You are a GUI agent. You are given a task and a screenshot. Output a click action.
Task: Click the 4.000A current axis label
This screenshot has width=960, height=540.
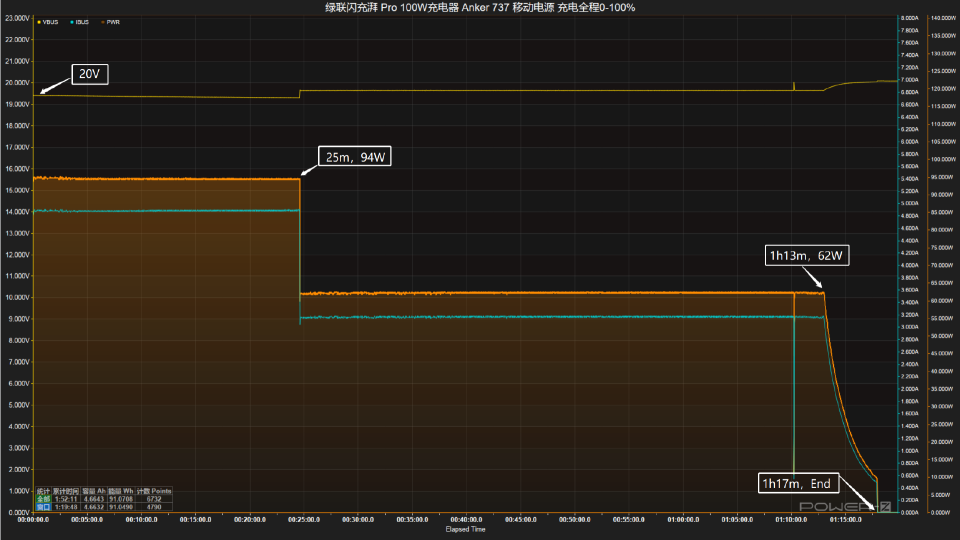(910, 266)
